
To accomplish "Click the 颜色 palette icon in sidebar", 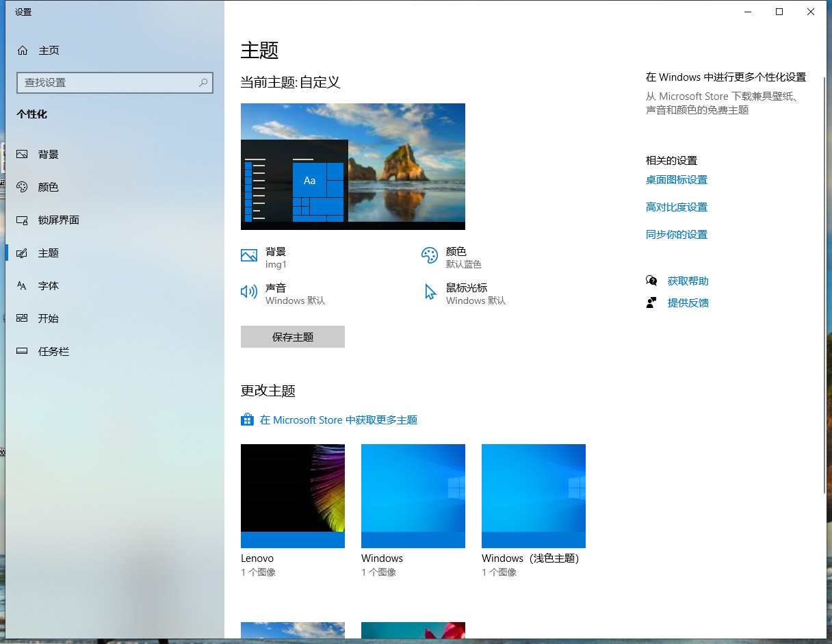I will click(x=23, y=188).
